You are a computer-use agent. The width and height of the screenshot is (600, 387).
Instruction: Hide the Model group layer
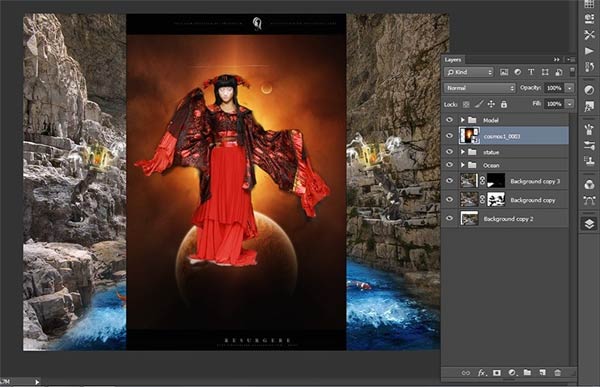tap(449, 120)
